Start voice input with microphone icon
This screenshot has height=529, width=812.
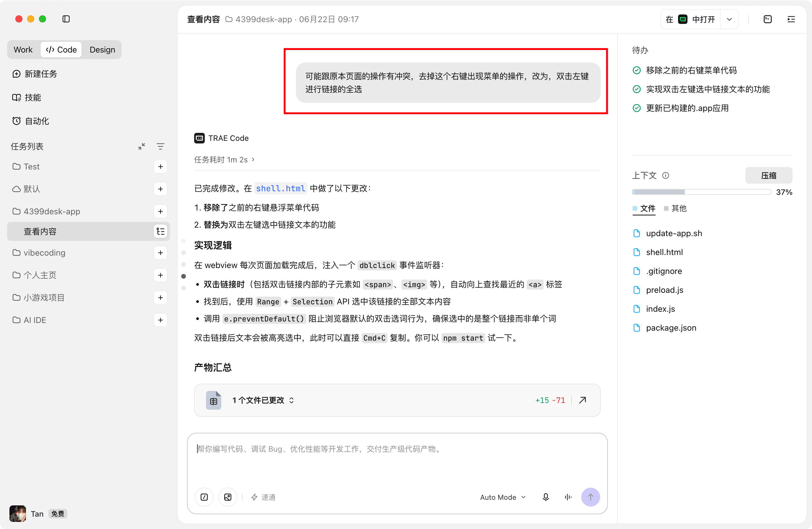point(546,497)
